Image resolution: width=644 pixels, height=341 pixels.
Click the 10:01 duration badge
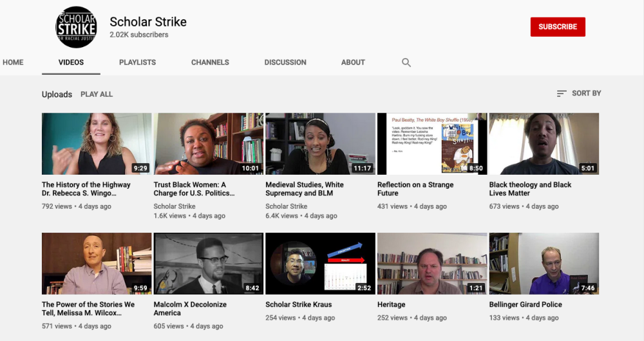click(250, 168)
